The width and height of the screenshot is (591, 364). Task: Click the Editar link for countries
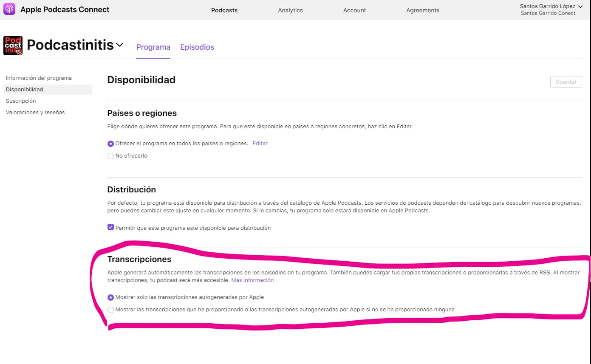point(260,144)
